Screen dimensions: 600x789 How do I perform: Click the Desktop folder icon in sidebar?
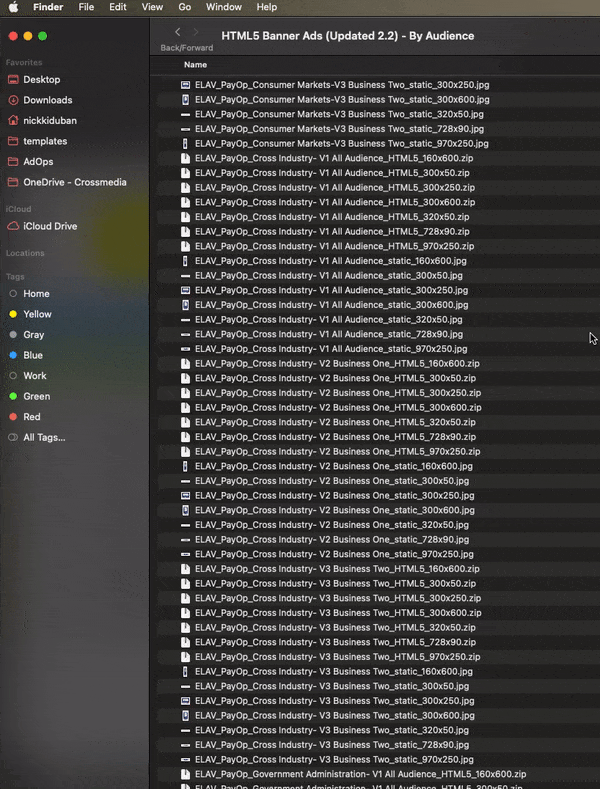point(13,80)
